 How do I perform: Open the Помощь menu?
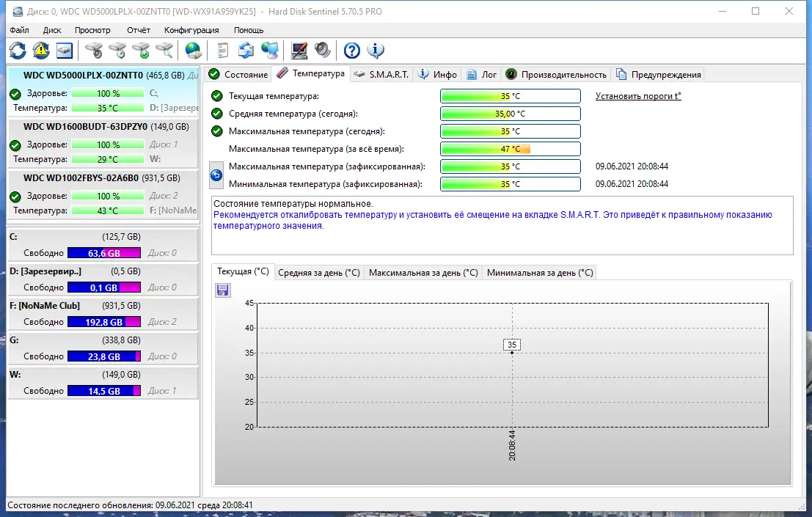click(249, 30)
